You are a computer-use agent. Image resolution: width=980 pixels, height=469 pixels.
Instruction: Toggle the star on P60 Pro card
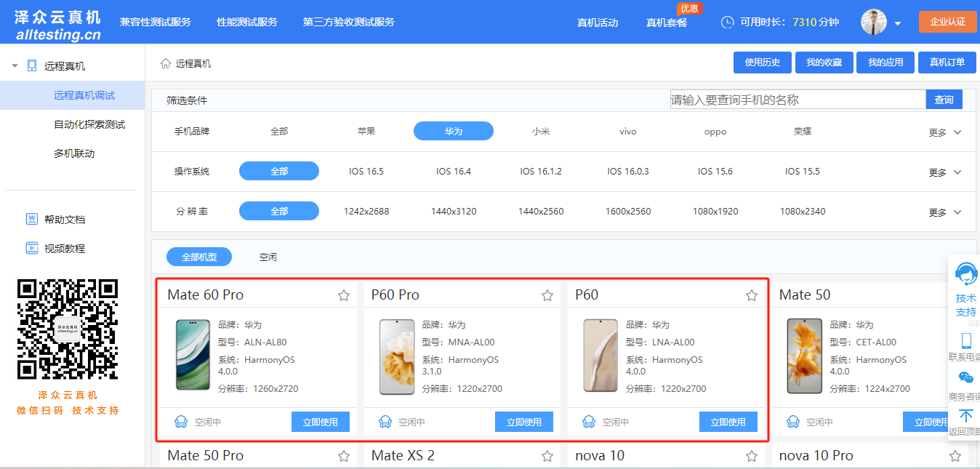(x=547, y=295)
